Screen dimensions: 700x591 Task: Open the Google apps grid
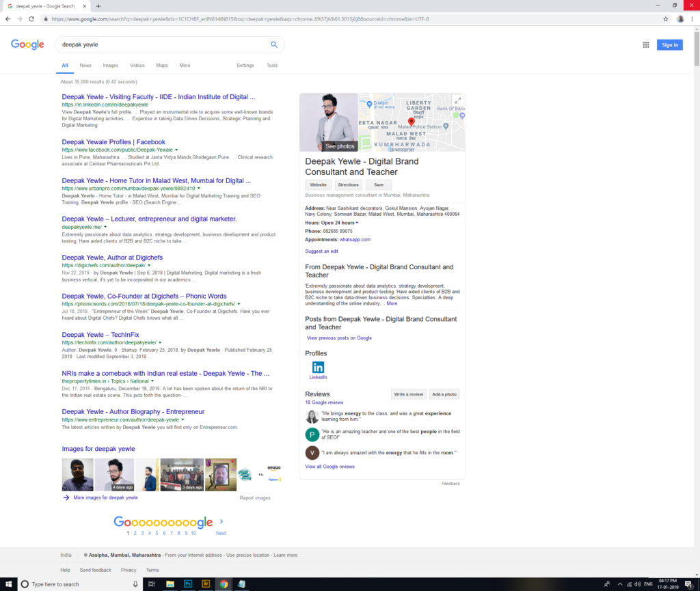(646, 45)
